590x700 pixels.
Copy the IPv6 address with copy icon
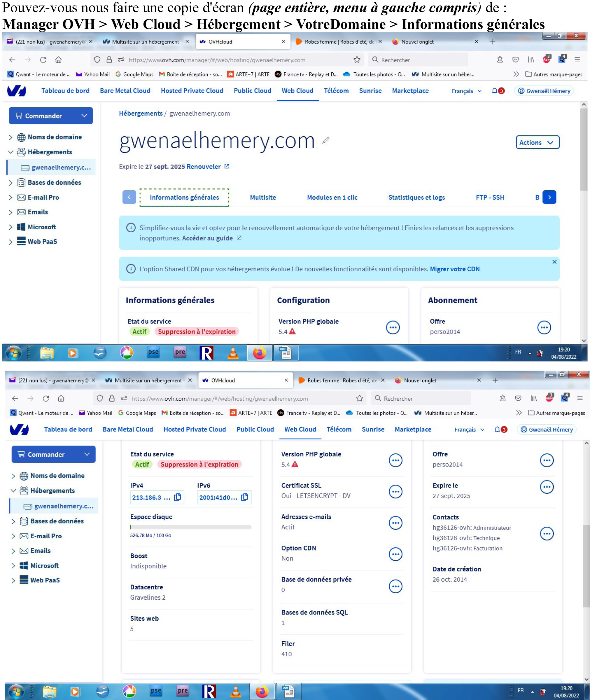point(245,497)
